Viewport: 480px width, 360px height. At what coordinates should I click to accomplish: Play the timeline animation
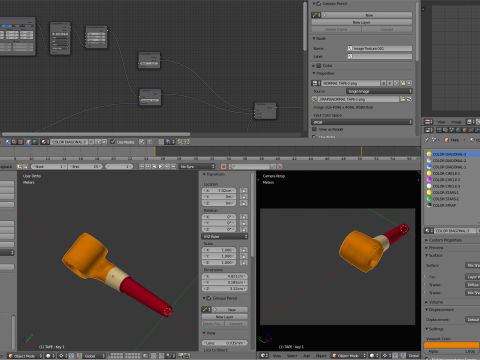click(x=161, y=166)
